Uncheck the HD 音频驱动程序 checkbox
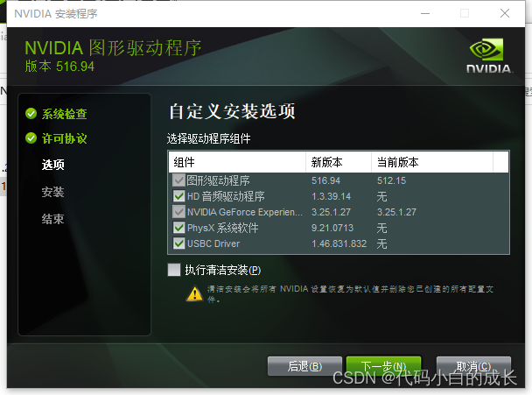The image size is (532, 395). click(178, 196)
